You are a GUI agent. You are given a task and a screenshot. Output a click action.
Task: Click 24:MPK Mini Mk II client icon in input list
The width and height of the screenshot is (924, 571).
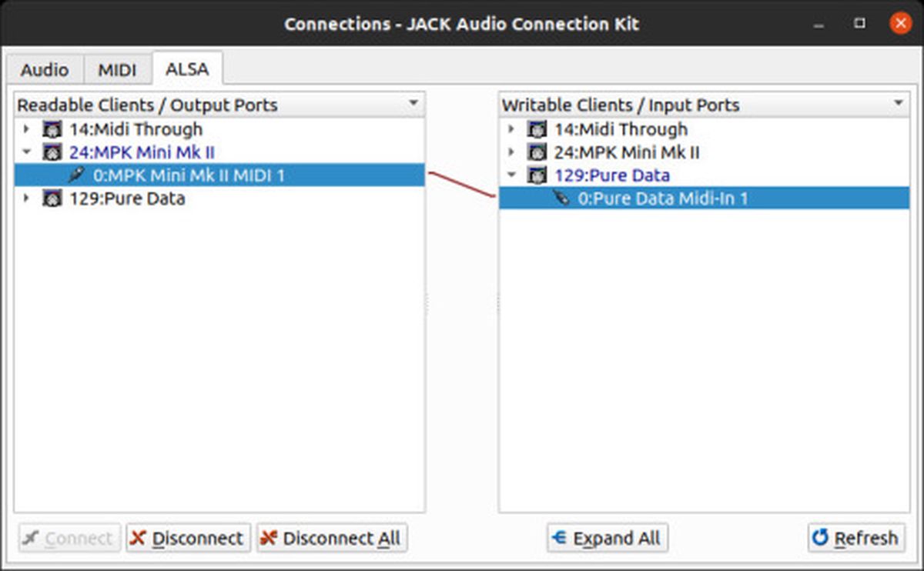[537, 152]
